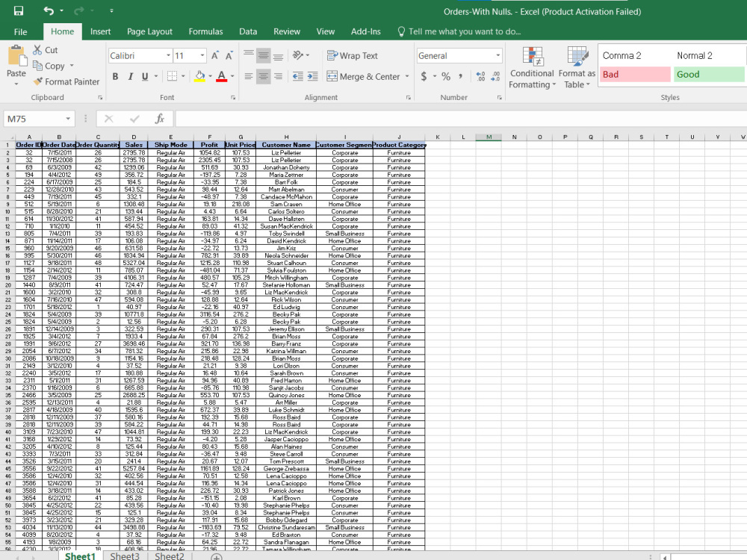Cut the selection with the scissors icon
The image size is (747, 560).
[37, 50]
